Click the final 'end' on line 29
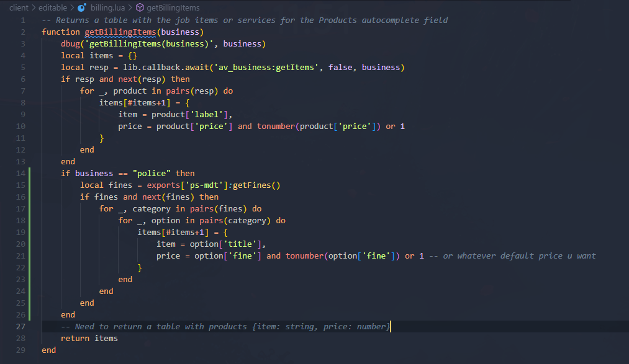This screenshot has width=629, height=364. click(48, 350)
